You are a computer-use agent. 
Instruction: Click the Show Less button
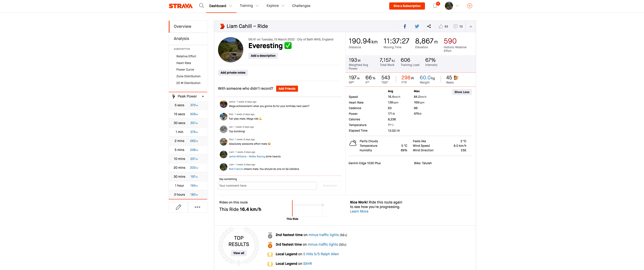(461, 92)
